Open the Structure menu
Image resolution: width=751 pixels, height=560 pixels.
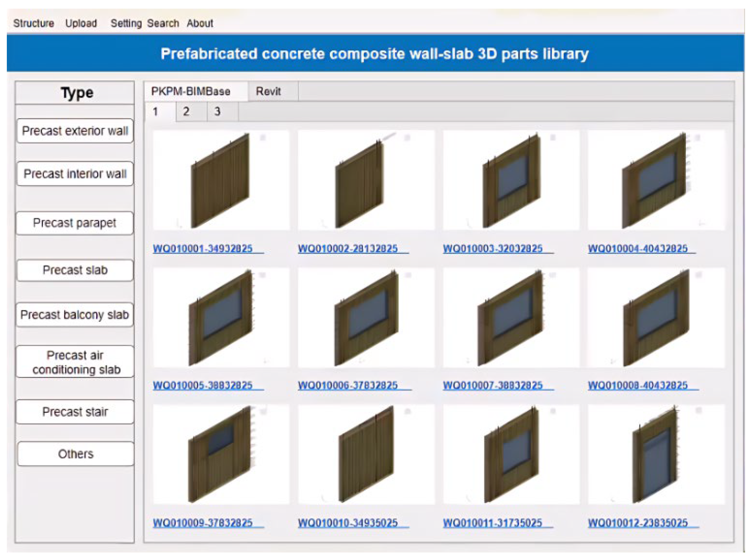tap(34, 23)
